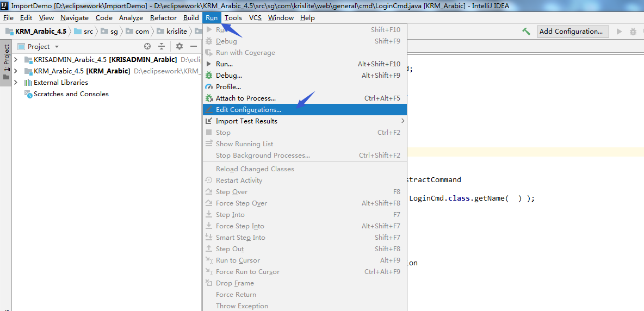Viewport: 644px width, 311px height.
Task: Click KRM_Arabic_4.5 breadcrumb in navigation bar
Action: 36,31
